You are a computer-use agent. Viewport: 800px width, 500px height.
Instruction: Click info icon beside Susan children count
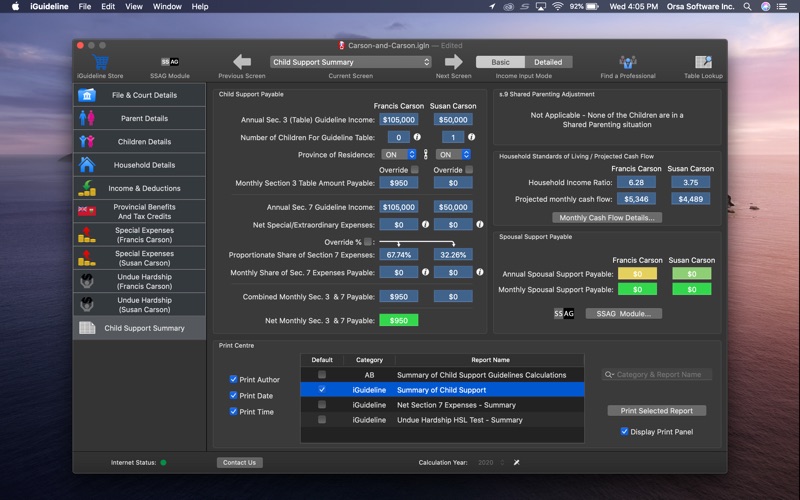tap(471, 137)
